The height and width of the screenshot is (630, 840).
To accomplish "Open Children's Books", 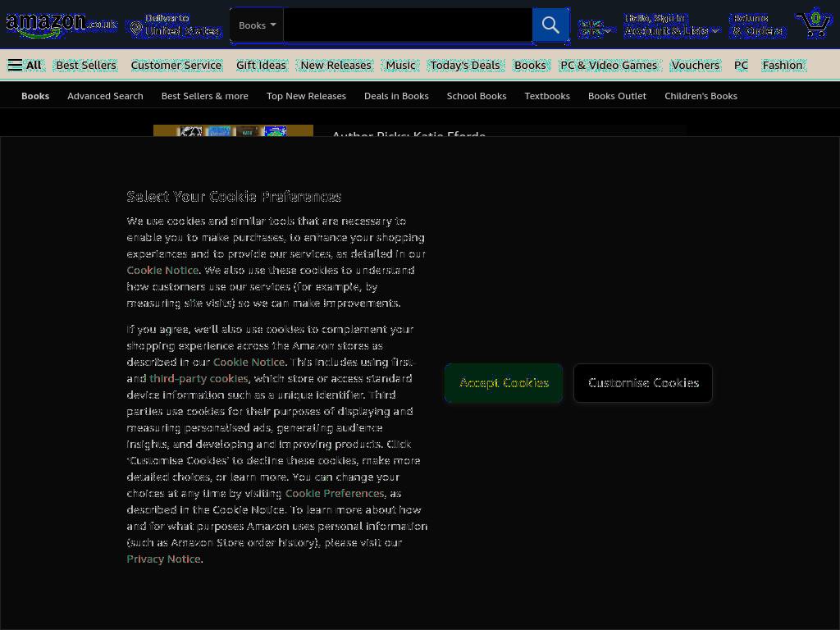I will pyautogui.click(x=701, y=96).
